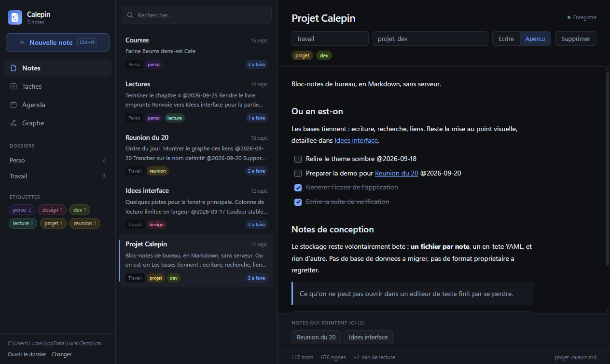Click the dev tag under the note title

(324, 55)
